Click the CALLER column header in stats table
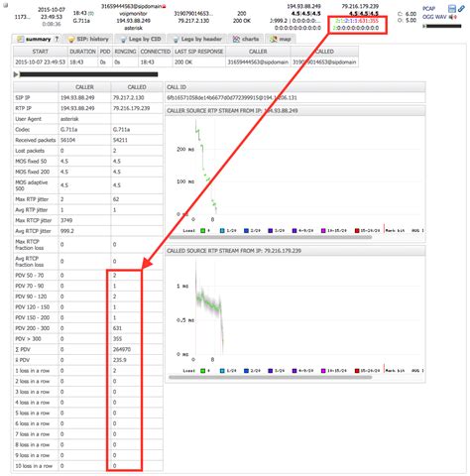470x476 pixels. point(84,87)
